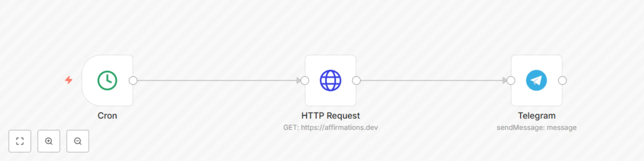Click the sendMessage: message subtitle

(537, 127)
